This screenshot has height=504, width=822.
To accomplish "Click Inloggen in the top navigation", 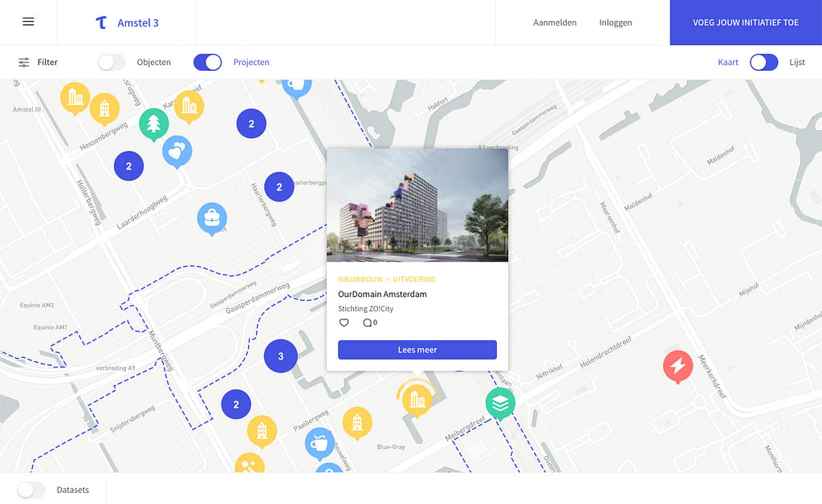I will pos(615,22).
